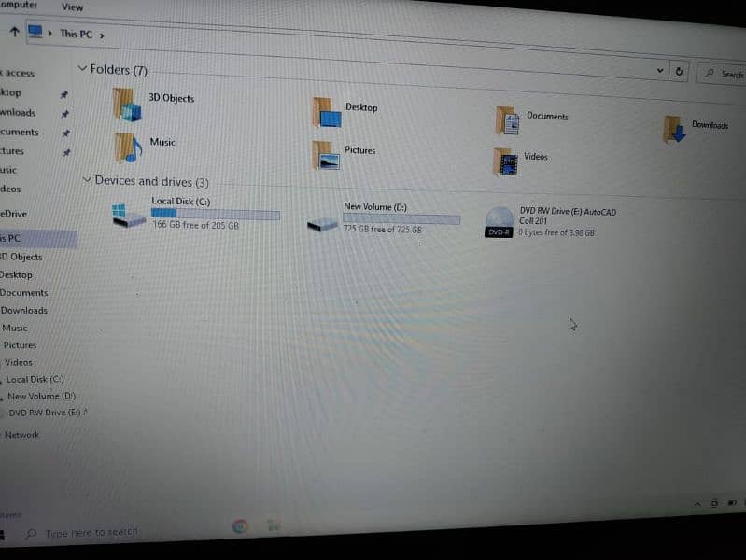Open the address bar history dropdown
Viewport: 746px width, 560px height.
pos(660,71)
